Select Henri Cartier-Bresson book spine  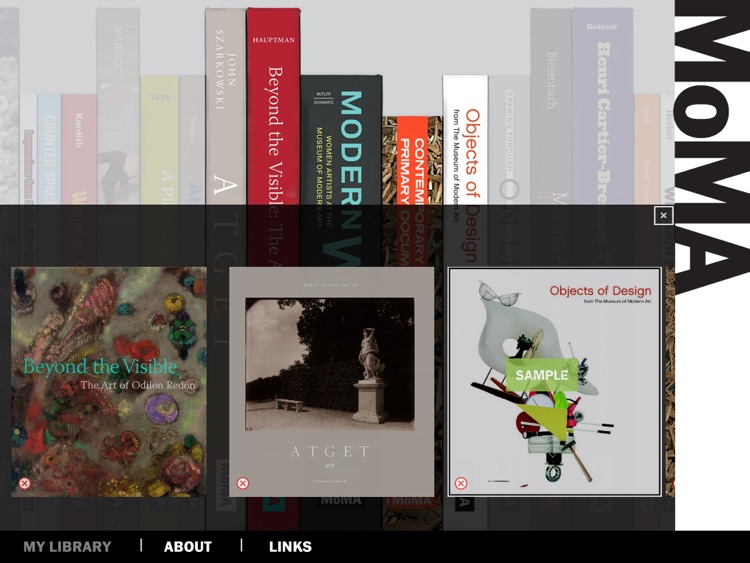603,106
